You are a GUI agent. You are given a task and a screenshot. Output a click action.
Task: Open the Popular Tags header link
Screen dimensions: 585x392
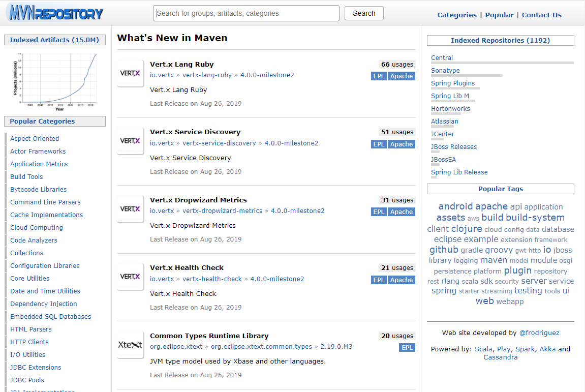[x=500, y=189]
